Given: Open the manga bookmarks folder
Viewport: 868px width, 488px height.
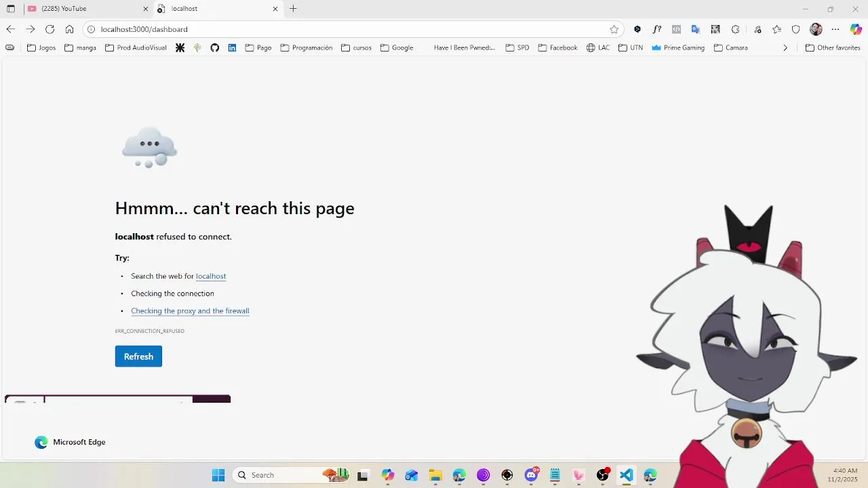Looking at the screenshot, I should coord(80,47).
